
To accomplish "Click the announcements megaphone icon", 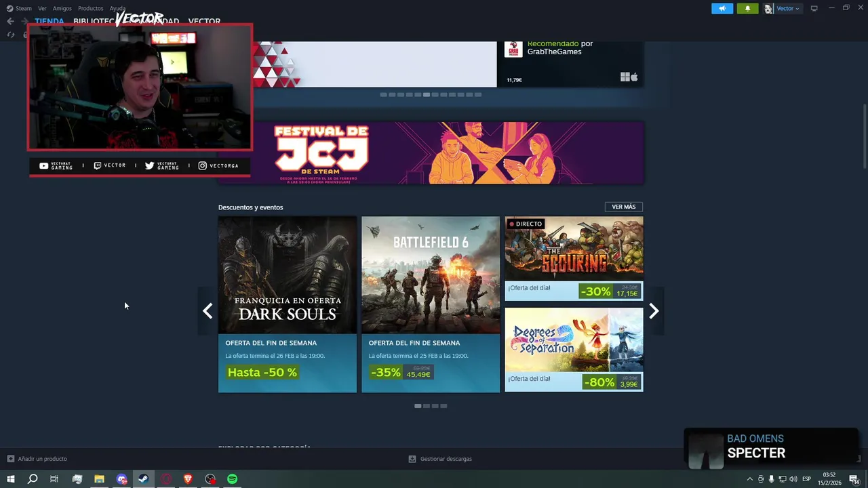I will [722, 8].
